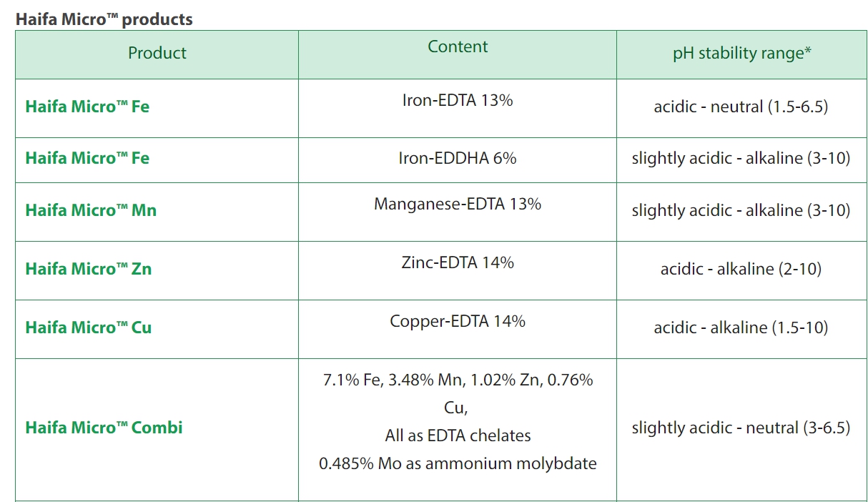Screen dimensions: 868x502
Task: Click the "All as EDTA chelates" line
Action: coord(458,435)
